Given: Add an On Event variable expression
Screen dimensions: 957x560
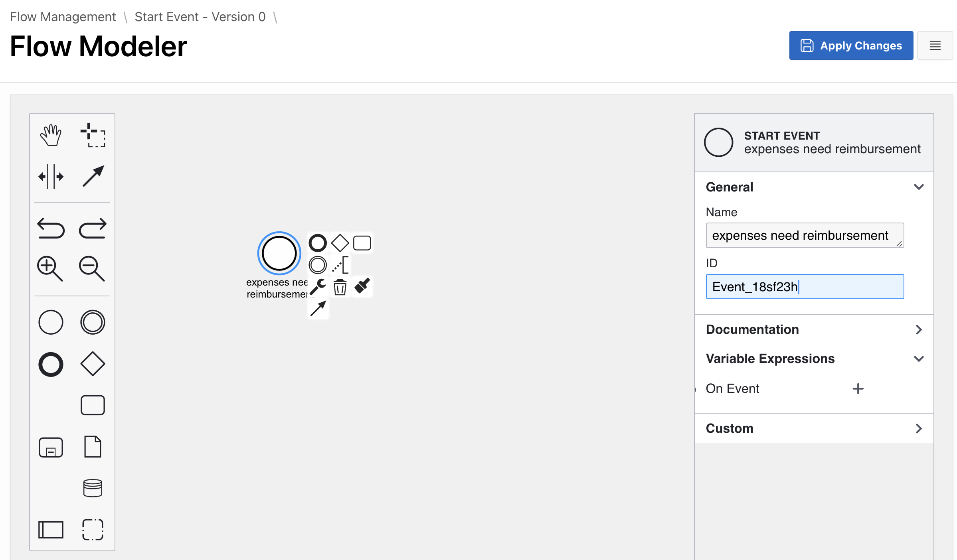Looking at the screenshot, I should click(x=858, y=388).
